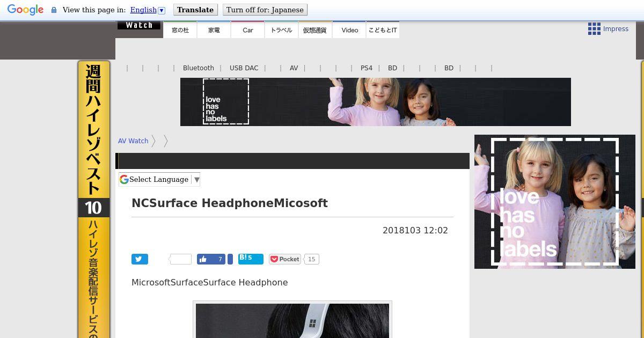Viewport: 644px width, 338px height.
Task: Click the Google icon in Select Language
Action: coord(124,180)
